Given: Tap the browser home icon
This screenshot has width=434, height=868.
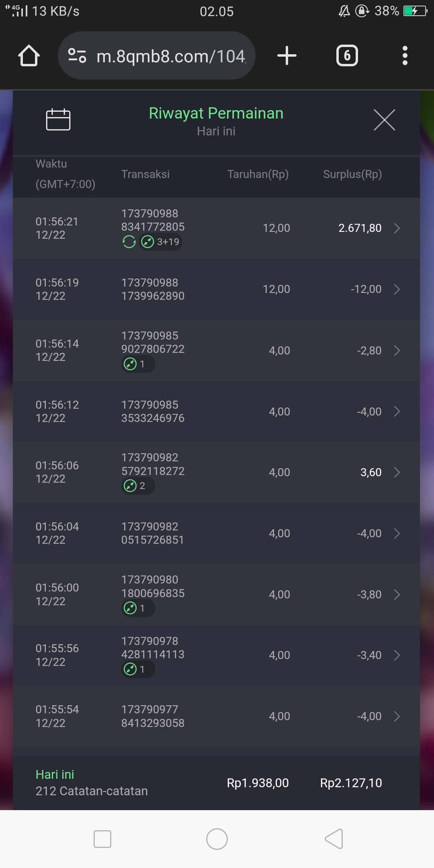Looking at the screenshot, I should click(29, 55).
